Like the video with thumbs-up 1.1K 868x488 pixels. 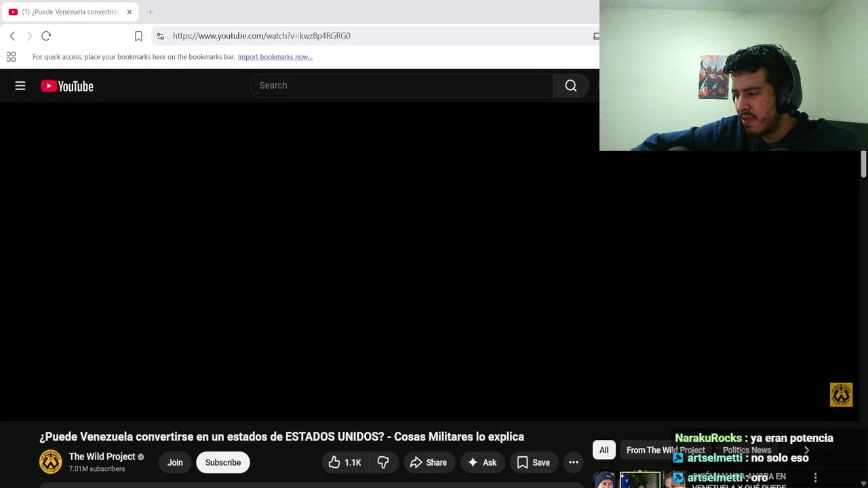[x=344, y=462]
